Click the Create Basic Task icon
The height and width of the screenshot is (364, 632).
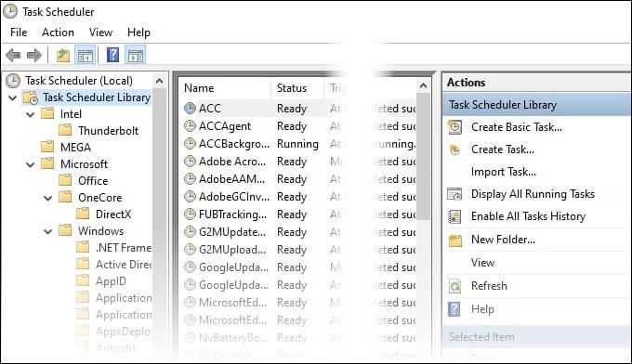454,127
